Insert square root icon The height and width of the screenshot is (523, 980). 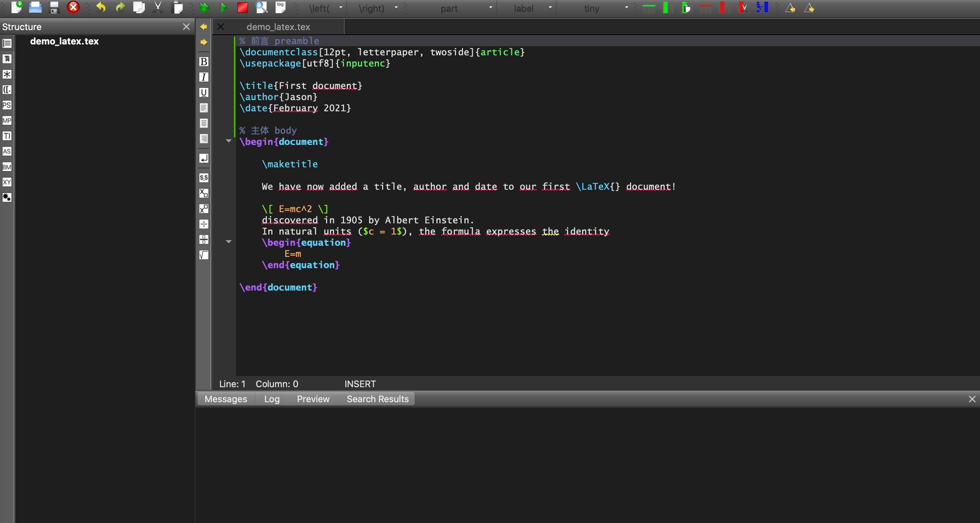click(204, 255)
